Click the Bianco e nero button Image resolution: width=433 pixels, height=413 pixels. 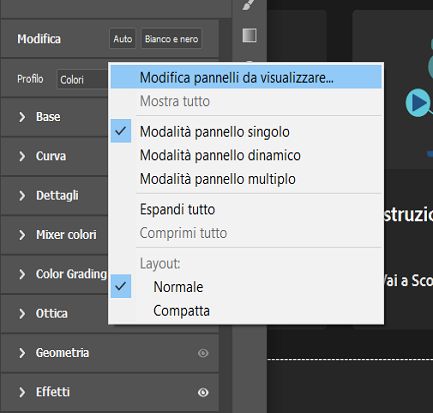pos(172,39)
